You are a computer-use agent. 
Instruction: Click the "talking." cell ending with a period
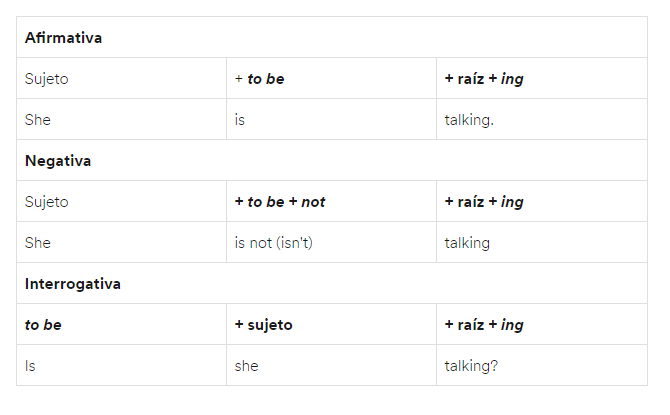469,120
